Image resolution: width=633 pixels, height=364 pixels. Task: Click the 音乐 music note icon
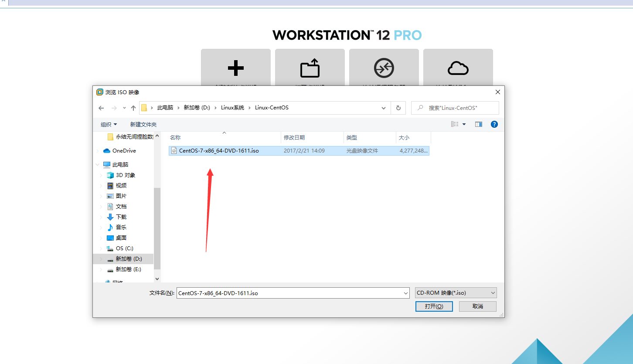point(110,228)
